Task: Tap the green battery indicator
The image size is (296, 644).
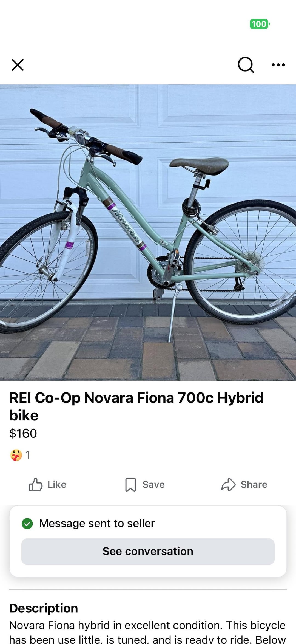Action: tap(260, 24)
